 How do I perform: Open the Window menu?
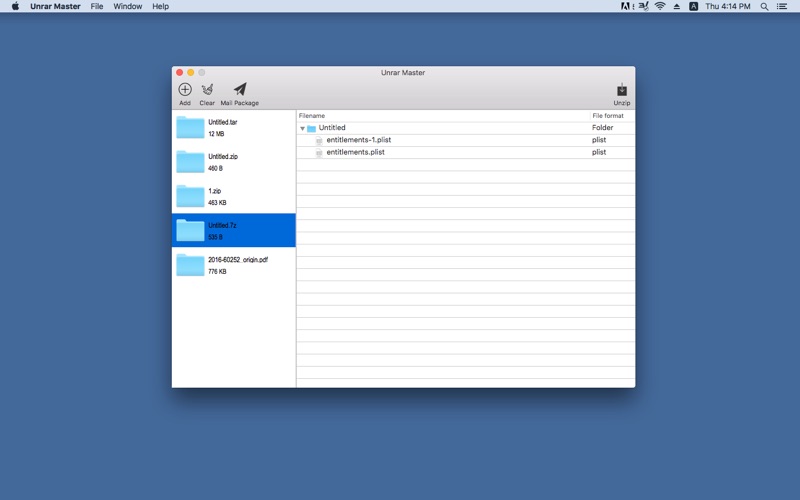pos(128,6)
